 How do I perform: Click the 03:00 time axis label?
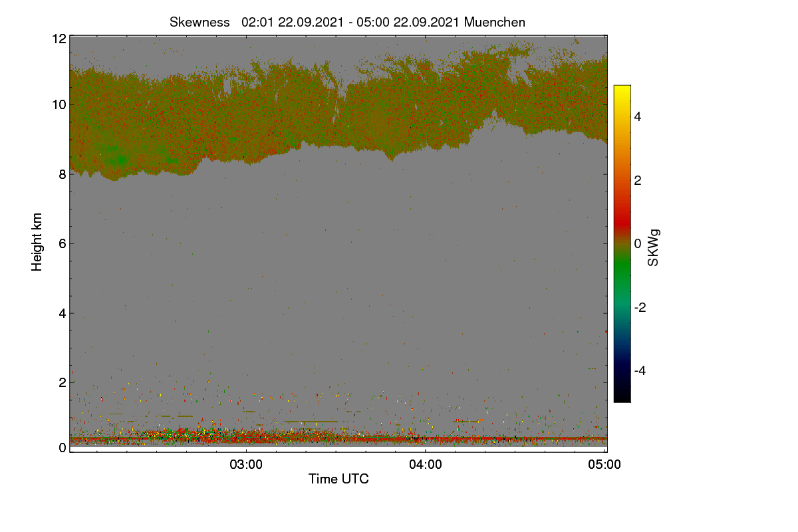[246, 465]
